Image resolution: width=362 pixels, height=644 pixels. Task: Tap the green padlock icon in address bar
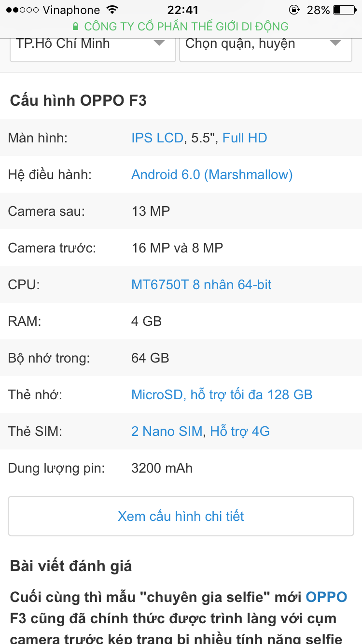(x=75, y=27)
